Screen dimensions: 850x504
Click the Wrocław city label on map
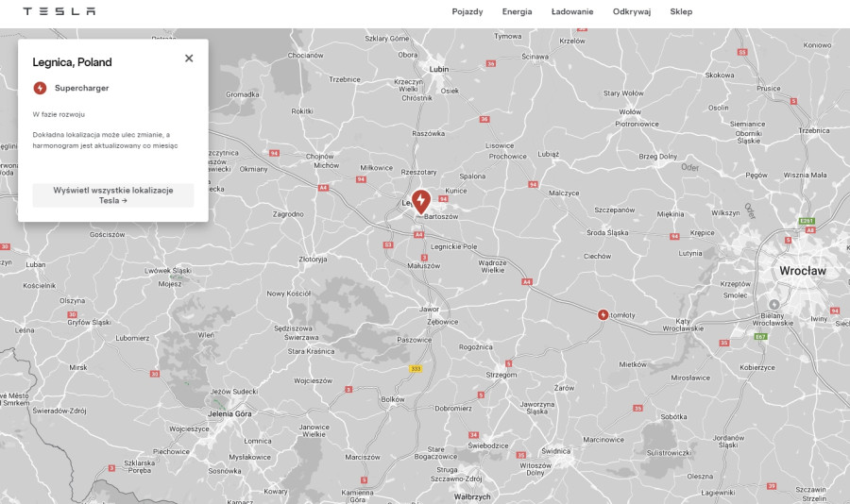[802, 271]
